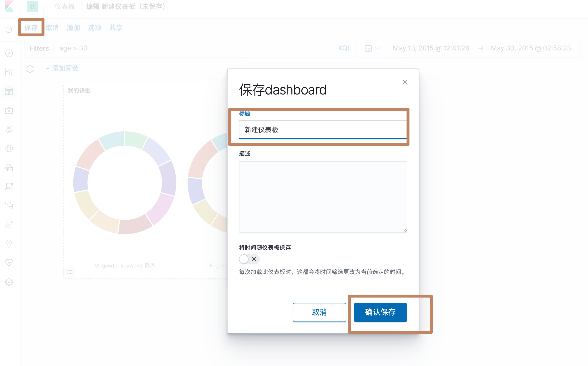Open Recently viewed clock icon
Image resolution: width=588 pixels, height=366 pixels.
(9, 30)
